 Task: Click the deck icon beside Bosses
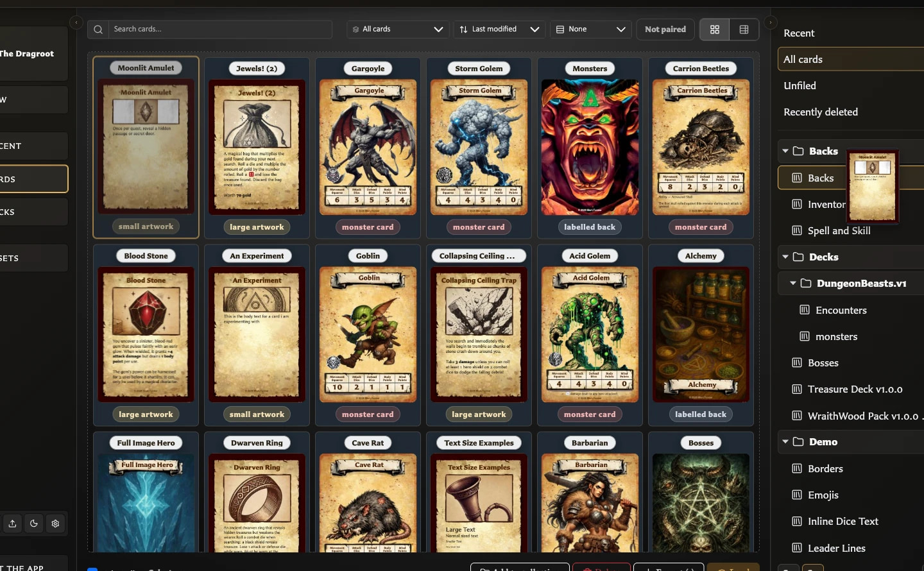(797, 362)
